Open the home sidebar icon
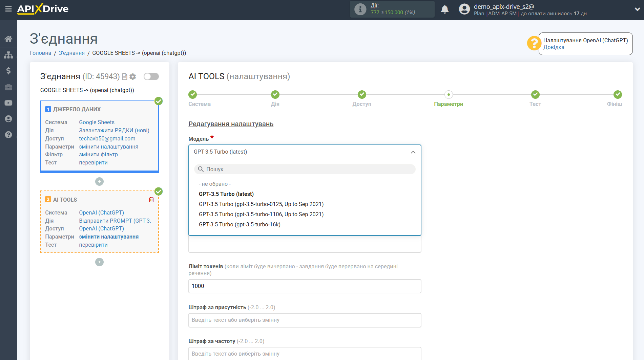 pos(8,39)
